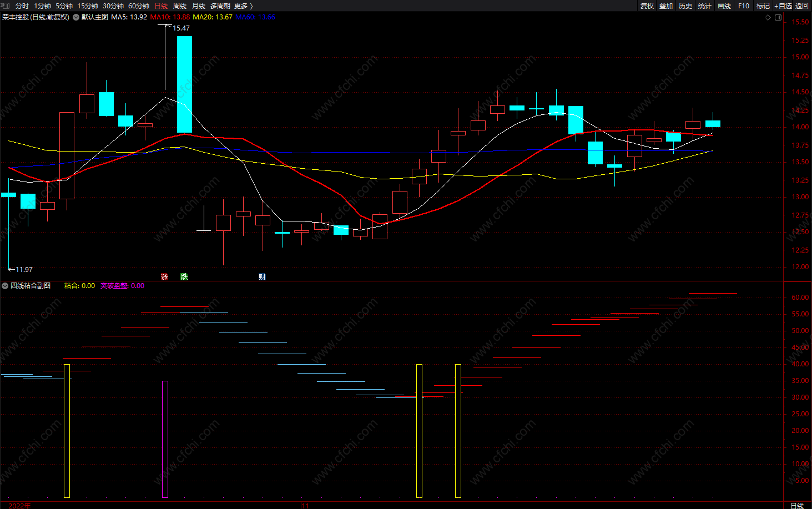Viewport: 812px width, 509px height.
Task: Click the green 跌 marker icon
Action: coord(184,276)
